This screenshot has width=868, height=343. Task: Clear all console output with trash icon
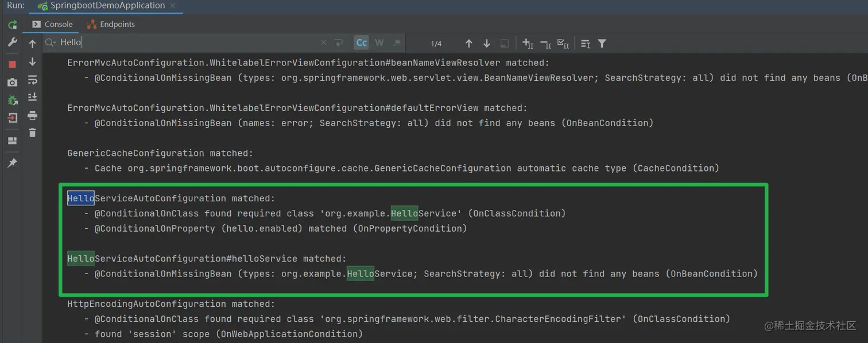(x=32, y=133)
